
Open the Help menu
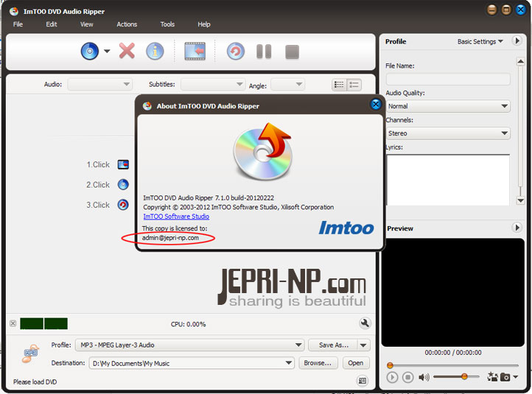[x=204, y=24]
